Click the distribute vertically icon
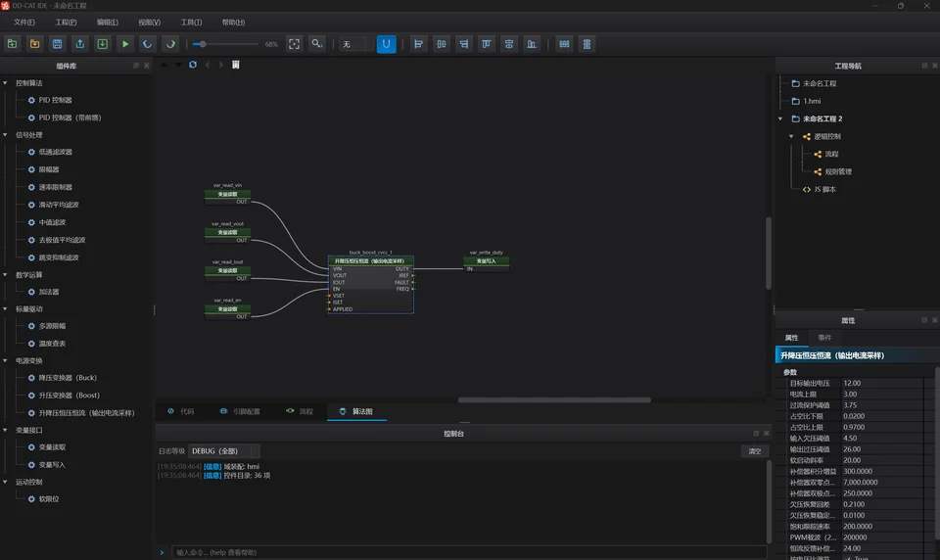Screen dimensions: 940x560 (587, 44)
